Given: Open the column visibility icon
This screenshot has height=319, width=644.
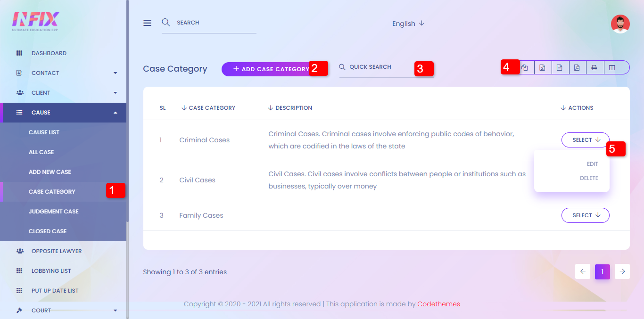Looking at the screenshot, I should tap(612, 67).
